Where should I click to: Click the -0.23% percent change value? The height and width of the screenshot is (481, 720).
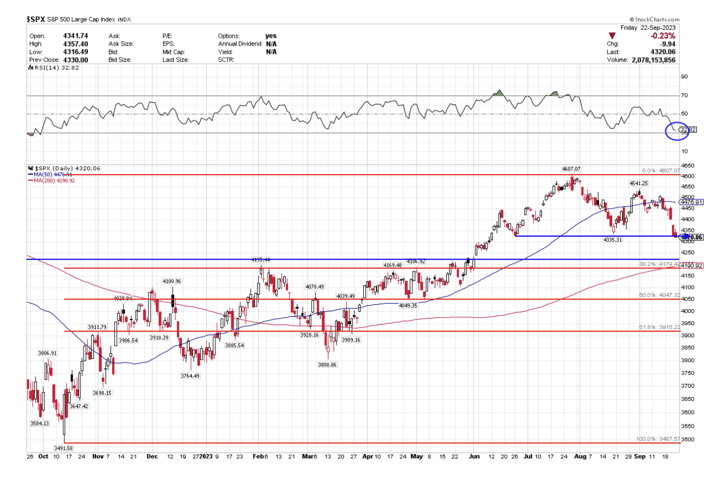click(x=664, y=36)
